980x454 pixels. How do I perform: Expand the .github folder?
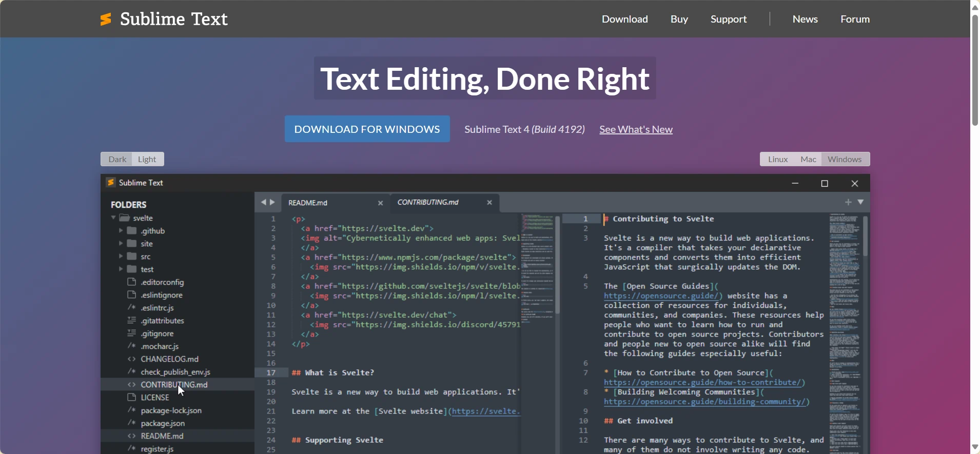coord(121,230)
